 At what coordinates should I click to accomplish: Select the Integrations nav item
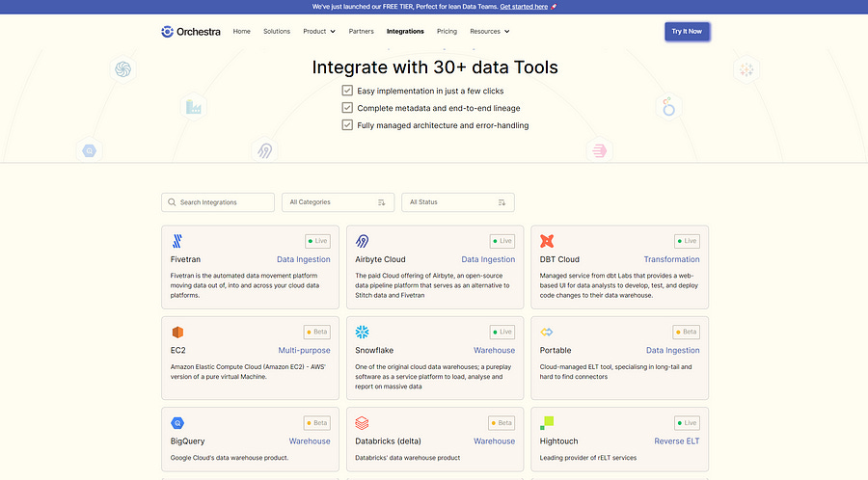click(405, 32)
